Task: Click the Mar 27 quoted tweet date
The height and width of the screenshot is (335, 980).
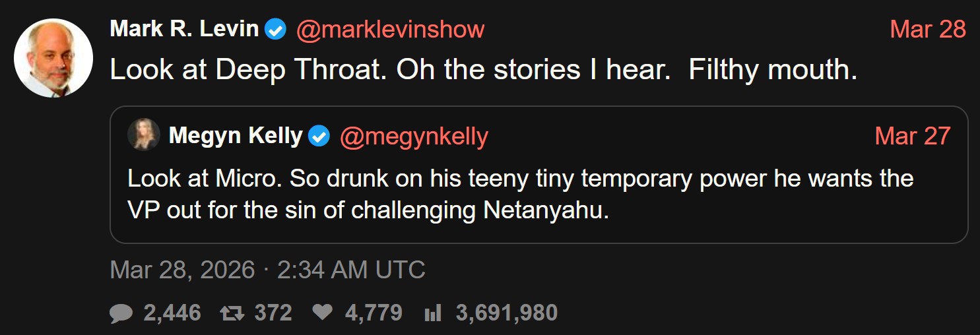Action: click(912, 136)
